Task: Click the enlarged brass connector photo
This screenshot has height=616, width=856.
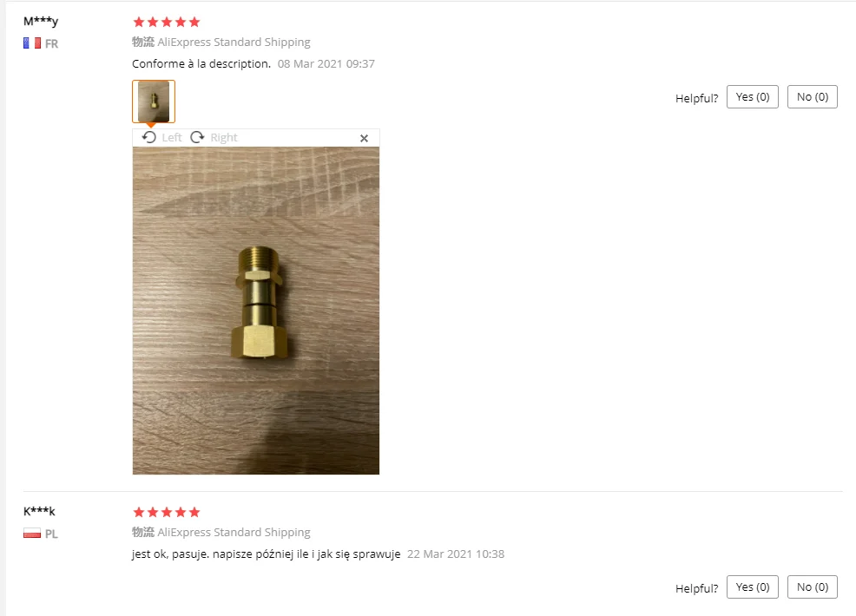Action: pyautogui.click(x=256, y=311)
